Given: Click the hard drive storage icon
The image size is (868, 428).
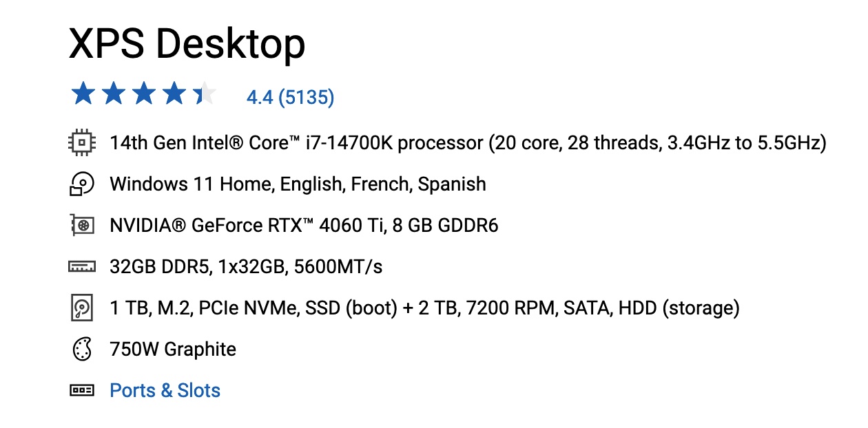Looking at the screenshot, I should 82,308.
